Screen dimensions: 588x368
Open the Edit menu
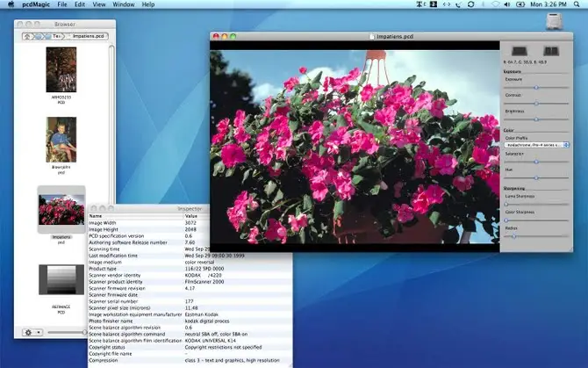pyautogui.click(x=80, y=4)
